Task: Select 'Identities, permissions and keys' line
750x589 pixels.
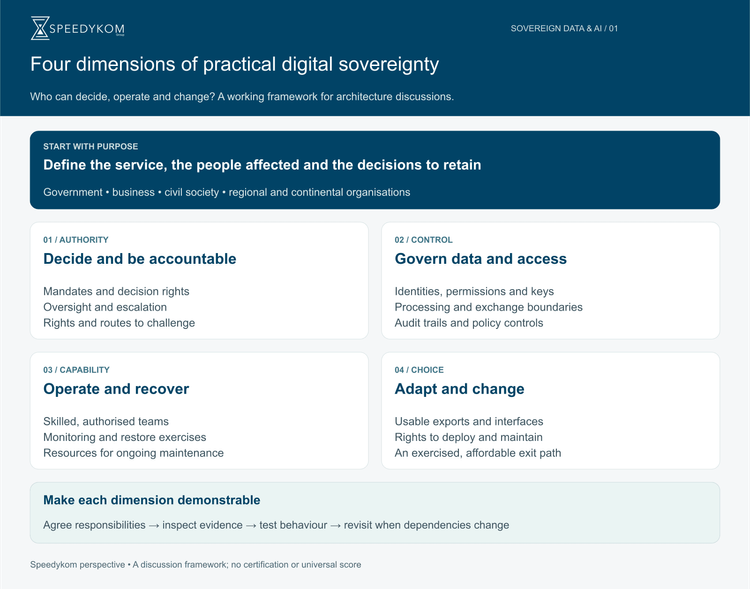Action: point(474,291)
